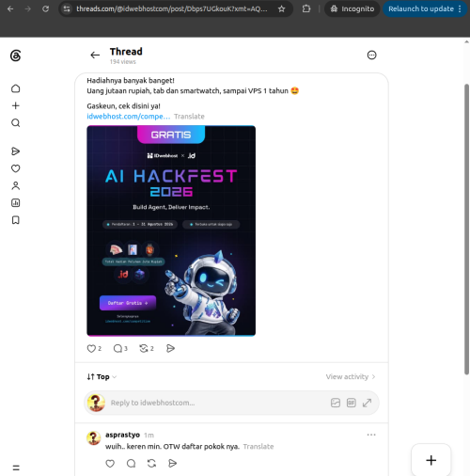Image resolution: width=470 pixels, height=476 pixels.
Task: Share asprastyo's comment
Action: pyautogui.click(x=173, y=463)
